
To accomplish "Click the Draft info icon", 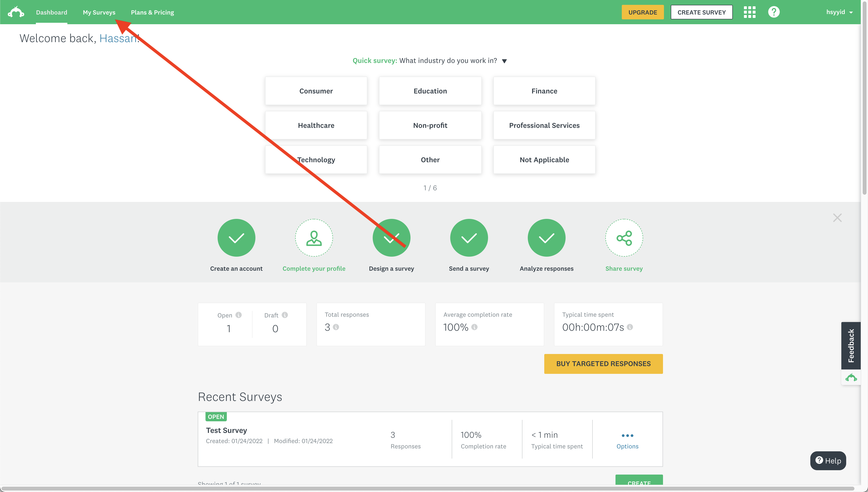I will coord(285,315).
